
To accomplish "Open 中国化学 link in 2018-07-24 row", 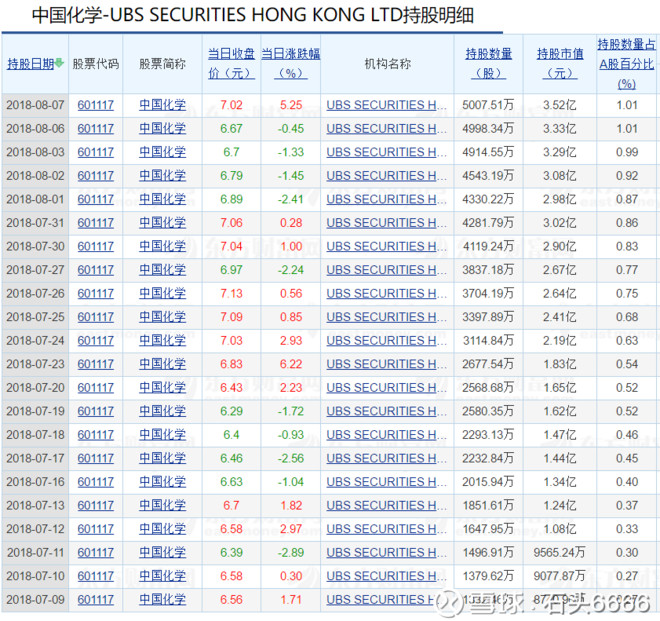I will 162,341.
